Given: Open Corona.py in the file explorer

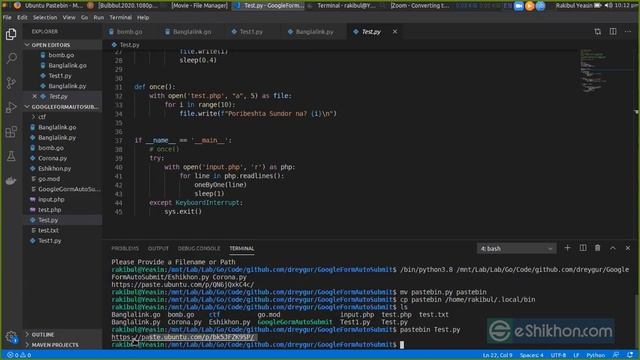Looking at the screenshot, I should click(x=52, y=158).
